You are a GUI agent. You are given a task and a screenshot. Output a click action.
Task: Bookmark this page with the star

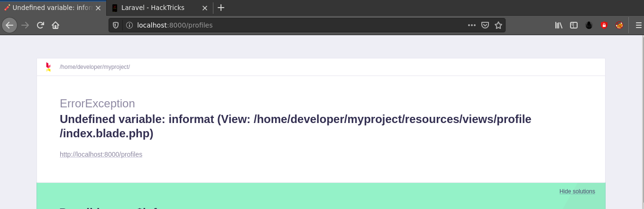(498, 25)
